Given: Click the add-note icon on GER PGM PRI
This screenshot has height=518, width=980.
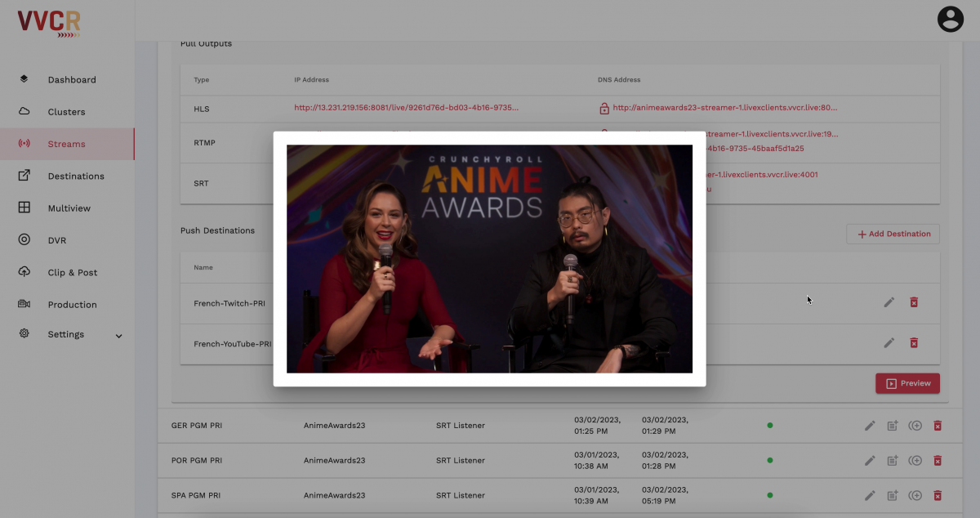Looking at the screenshot, I should tap(893, 426).
